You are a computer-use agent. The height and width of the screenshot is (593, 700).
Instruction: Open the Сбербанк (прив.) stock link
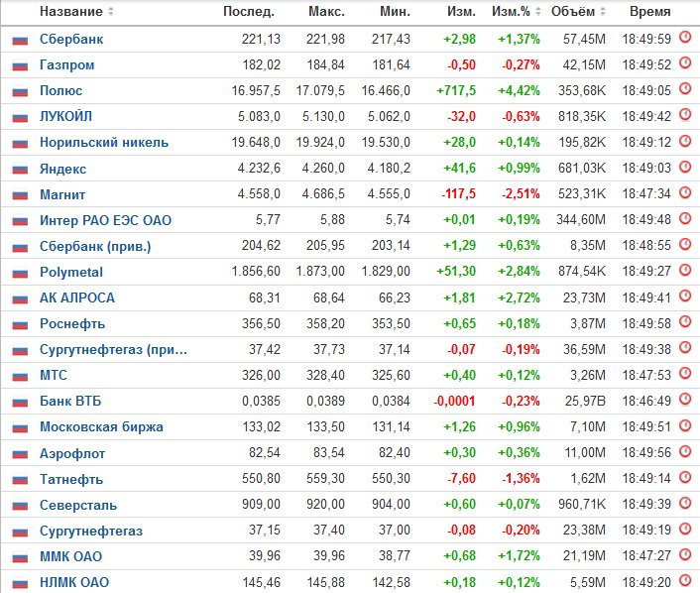pyautogui.click(x=95, y=247)
